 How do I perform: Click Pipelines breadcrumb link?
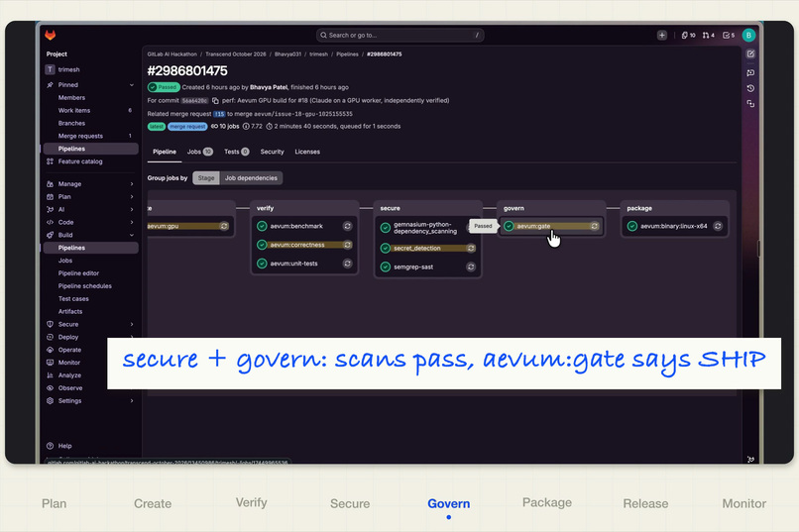[x=347, y=53]
